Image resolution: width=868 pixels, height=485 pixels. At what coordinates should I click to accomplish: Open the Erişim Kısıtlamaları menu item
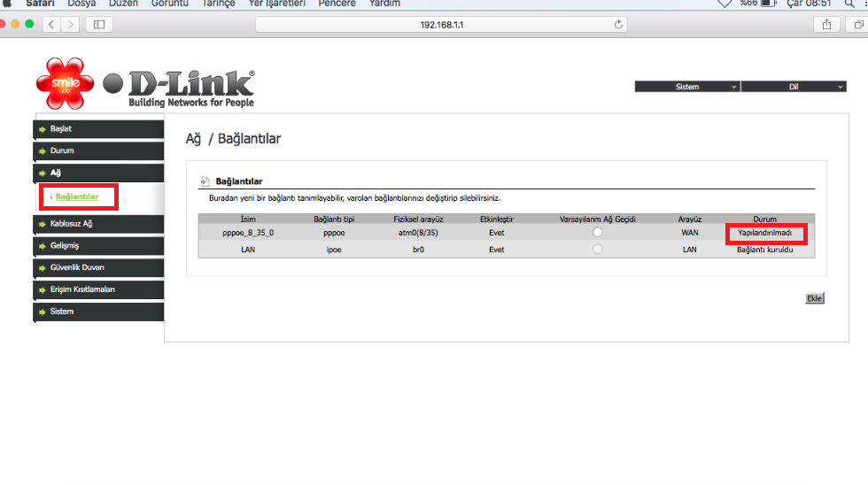coord(99,289)
